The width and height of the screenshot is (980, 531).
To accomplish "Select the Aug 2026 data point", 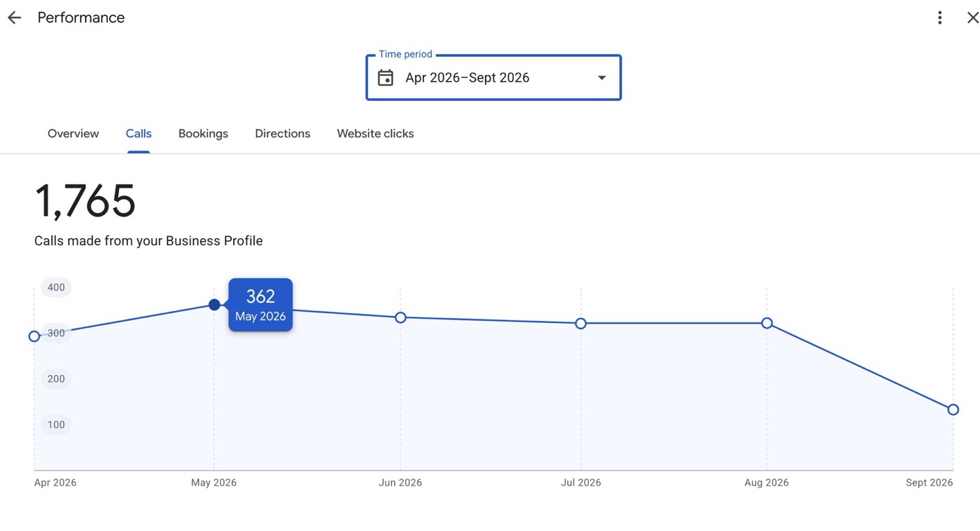I will click(767, 323).
